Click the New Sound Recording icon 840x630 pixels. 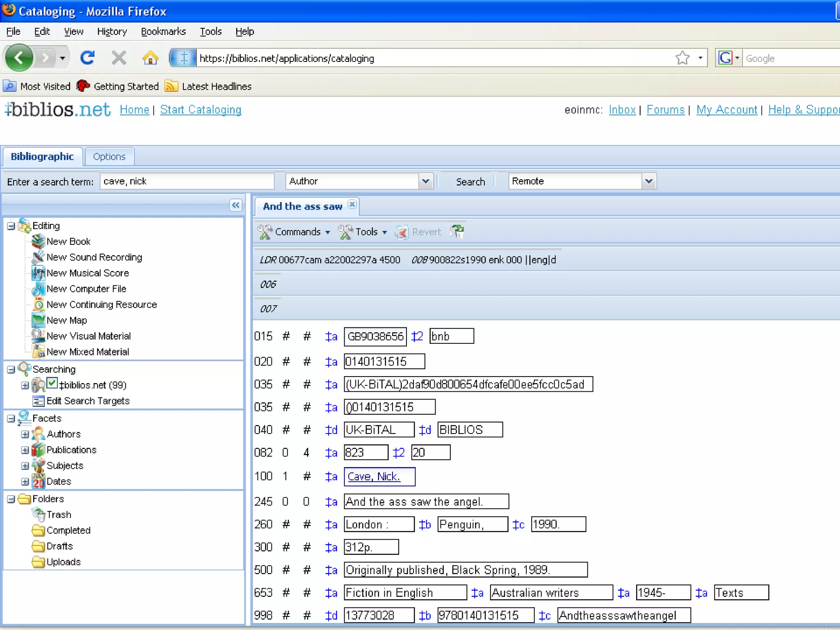[38, 257]
